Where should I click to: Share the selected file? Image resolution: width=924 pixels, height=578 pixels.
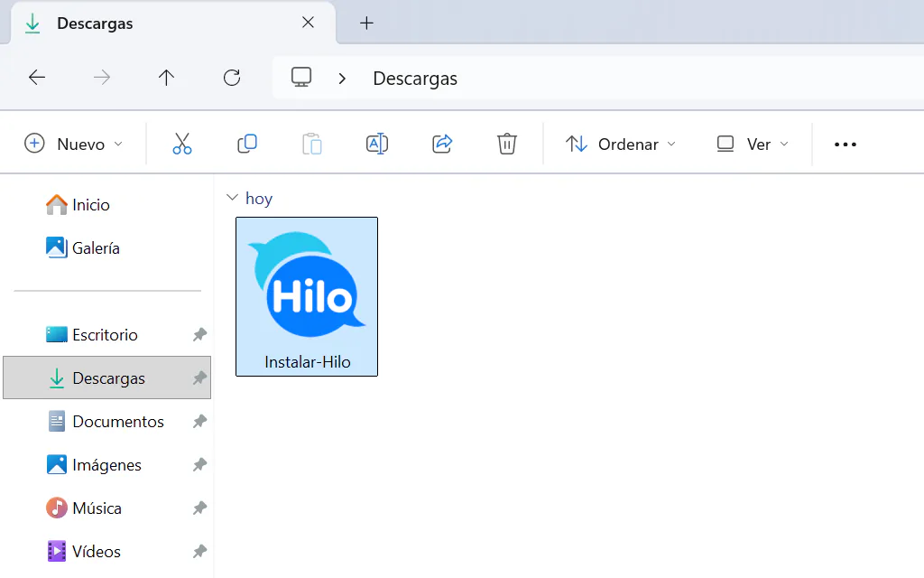442,144
